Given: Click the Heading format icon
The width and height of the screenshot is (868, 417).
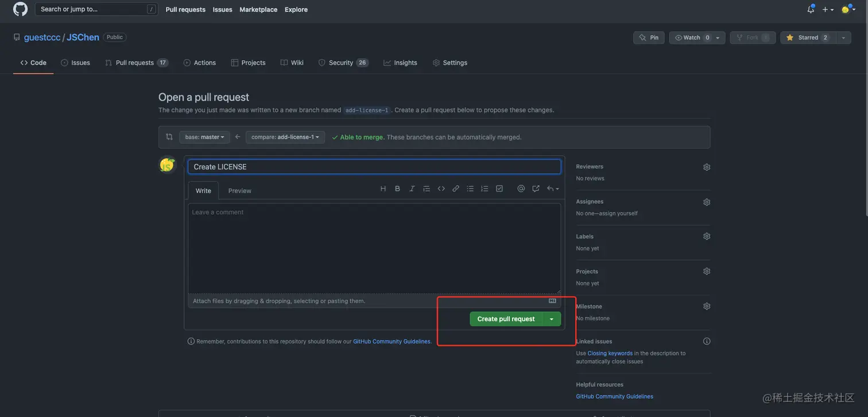Looking at the screenshot, I should coord(383,188).
